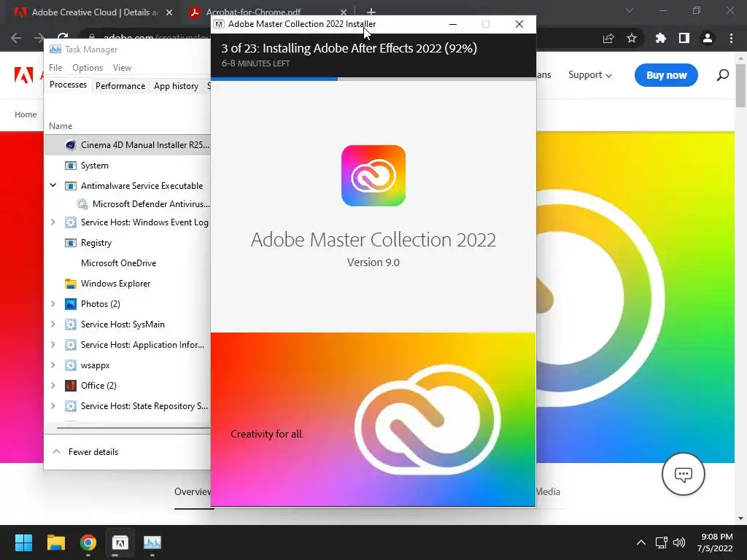This screenshot has width=747, height=560.
Task: Click the Home breadcrumb link
Action: tap(26, 114)
